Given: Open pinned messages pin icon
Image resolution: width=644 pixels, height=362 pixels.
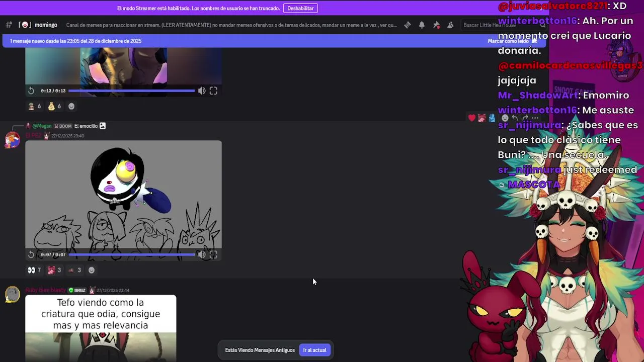Looking at the screenshot, I should tap(436, 25).
